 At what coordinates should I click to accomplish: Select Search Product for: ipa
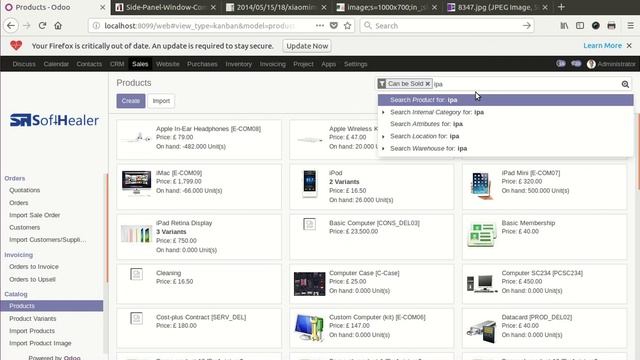click(505, 100)
